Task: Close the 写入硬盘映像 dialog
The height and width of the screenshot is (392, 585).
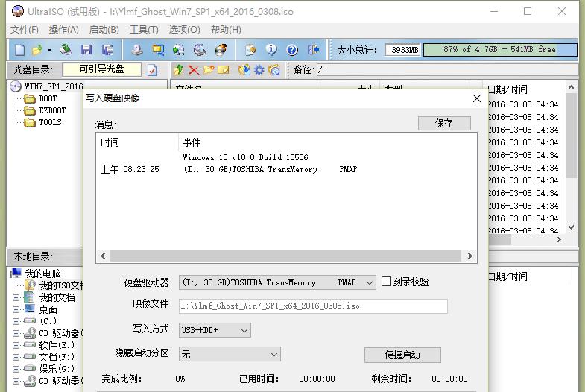Action: (x=477, y=98)
